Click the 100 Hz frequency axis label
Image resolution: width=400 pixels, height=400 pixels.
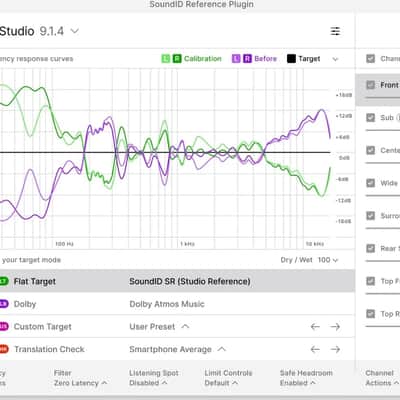click(x=64, y=244)
